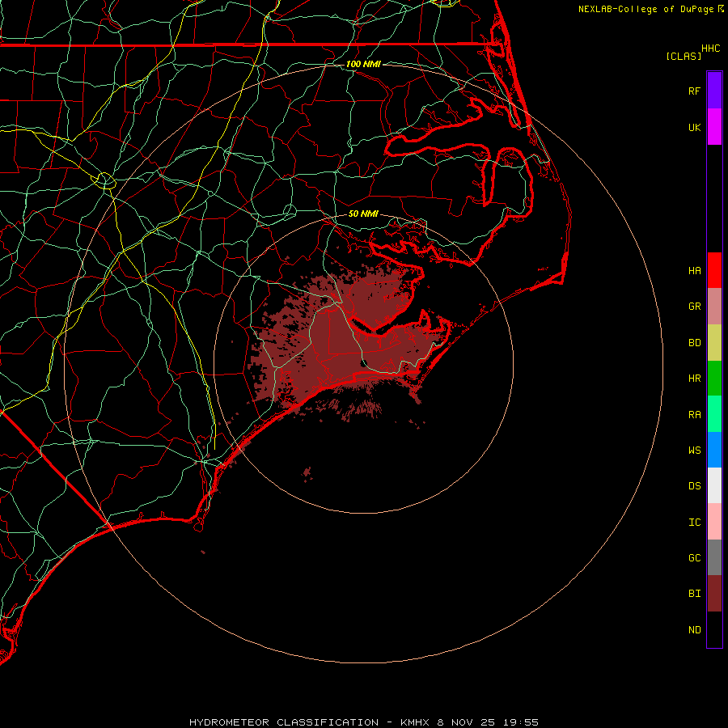Viewport: 728px width, 728px height.
Task: Click the RF purple legend swatch
Action: 714,91
